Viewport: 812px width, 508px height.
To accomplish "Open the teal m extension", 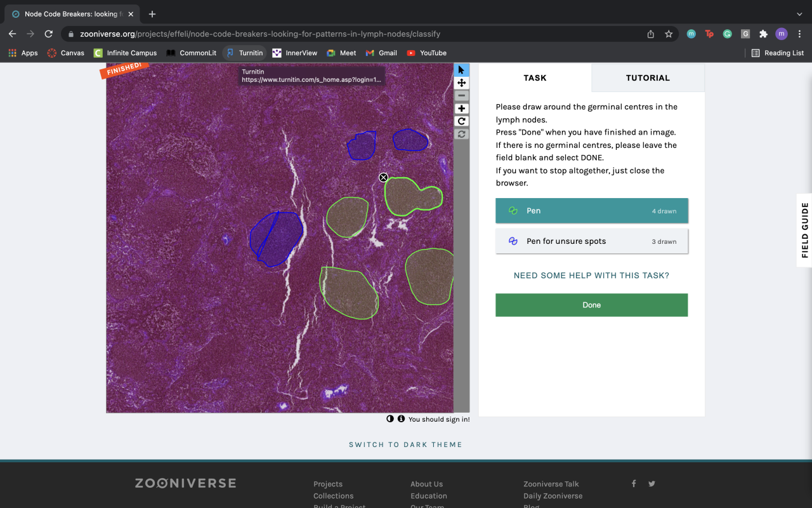I will click(x=691, y=34).
